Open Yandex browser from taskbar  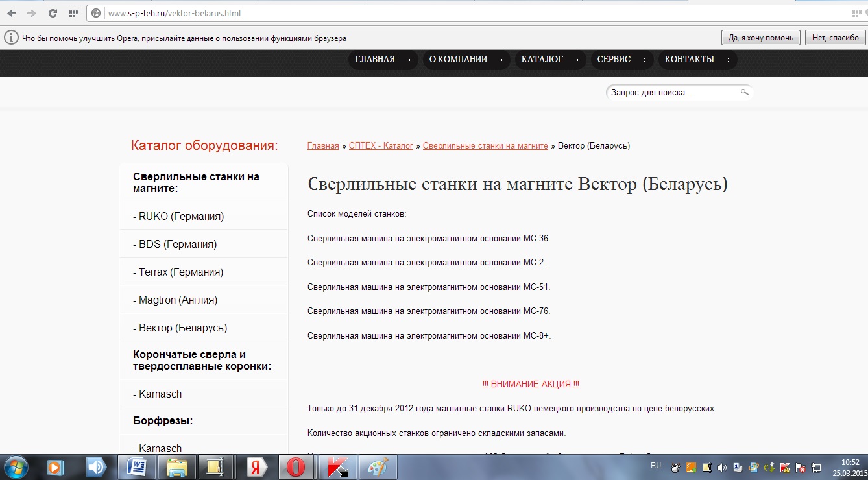pyautogui.click(x=258, y=467)
